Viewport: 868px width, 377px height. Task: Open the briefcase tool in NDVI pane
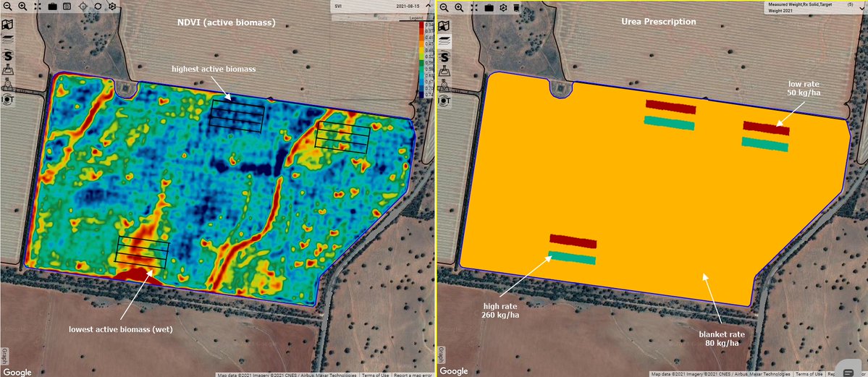coord(52,7)
